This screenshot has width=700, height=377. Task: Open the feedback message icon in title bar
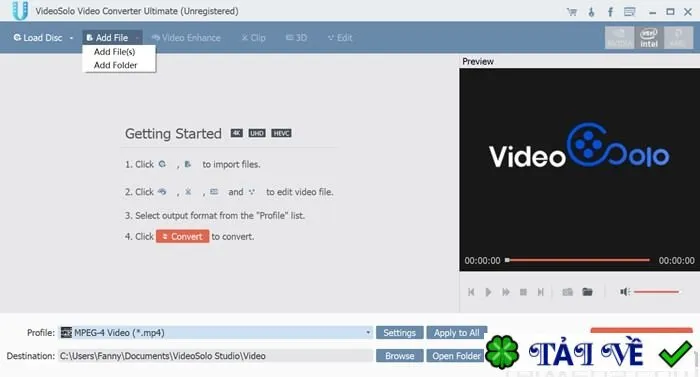629,12
